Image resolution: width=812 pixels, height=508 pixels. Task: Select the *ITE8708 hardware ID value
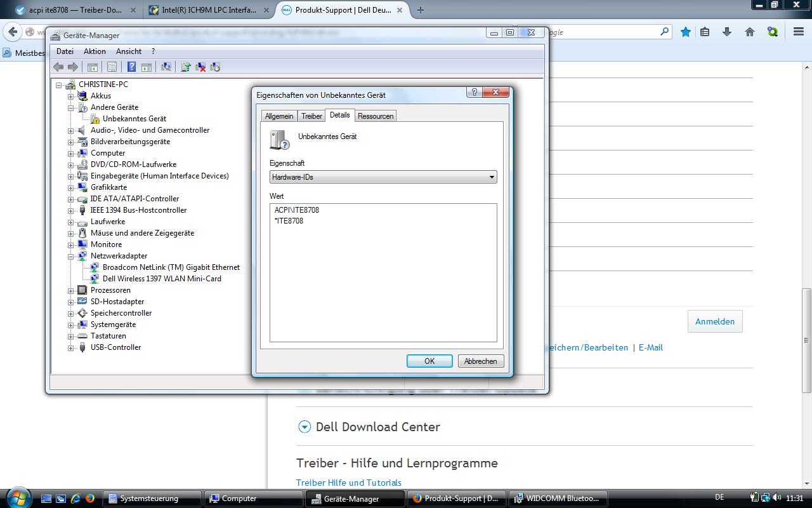pos(289,221)
